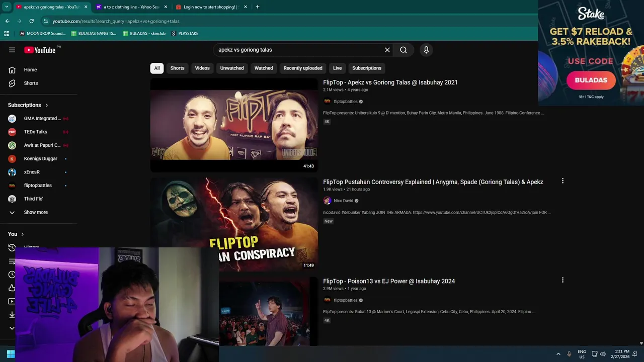Click title FlipTop - Apekz vs Goriong Talas

click(390, 82)
